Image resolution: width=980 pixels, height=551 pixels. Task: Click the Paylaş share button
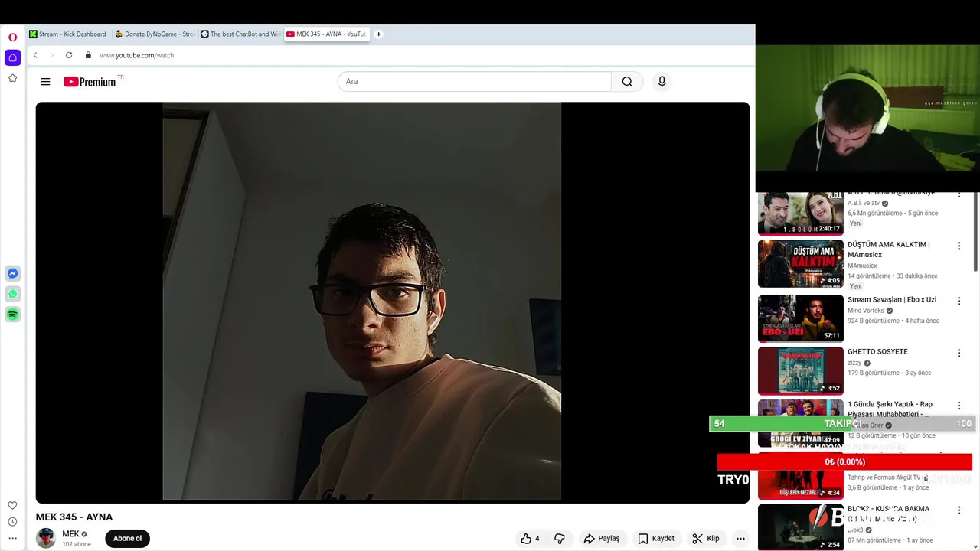pyautogui.click(x=601, y=539)
